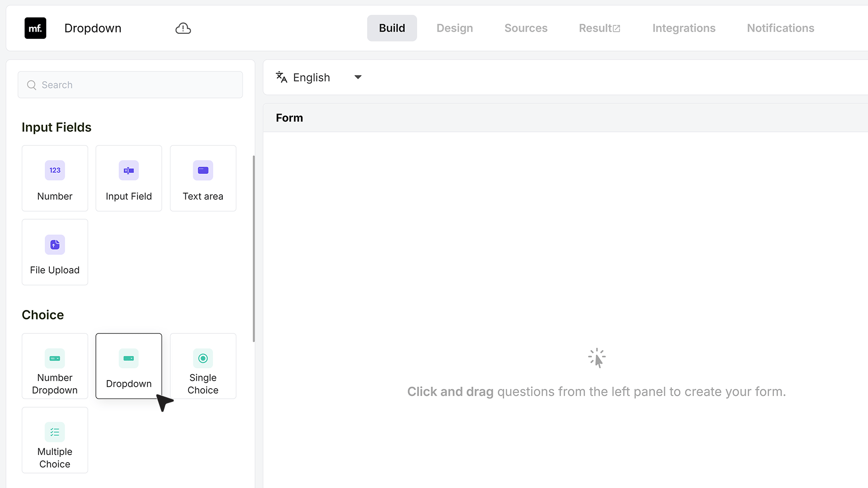The width and height of the screenshot is (868, 488).
Task: Click the mf. logo icon
Action: coord(35,28)
